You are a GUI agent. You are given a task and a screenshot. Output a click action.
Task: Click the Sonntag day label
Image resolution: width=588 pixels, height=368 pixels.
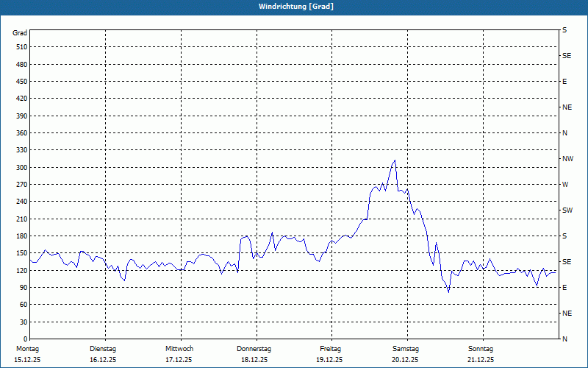tap(481, 349)
